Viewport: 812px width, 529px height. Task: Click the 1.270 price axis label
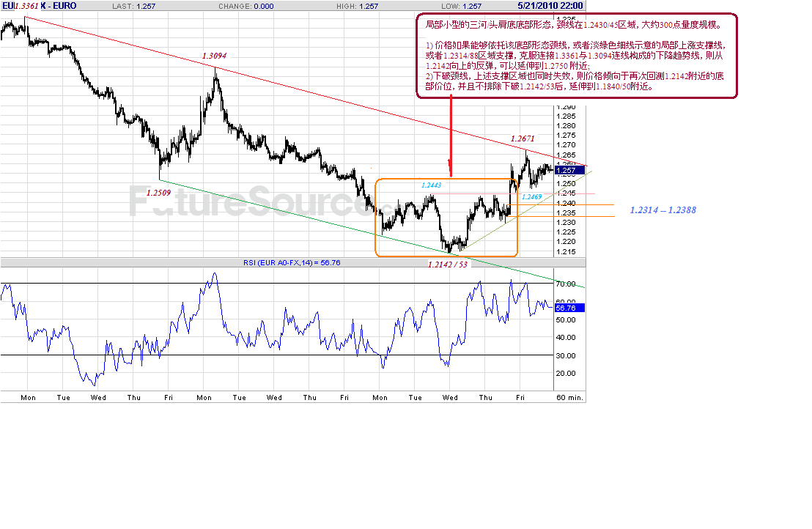coord(566,145)
